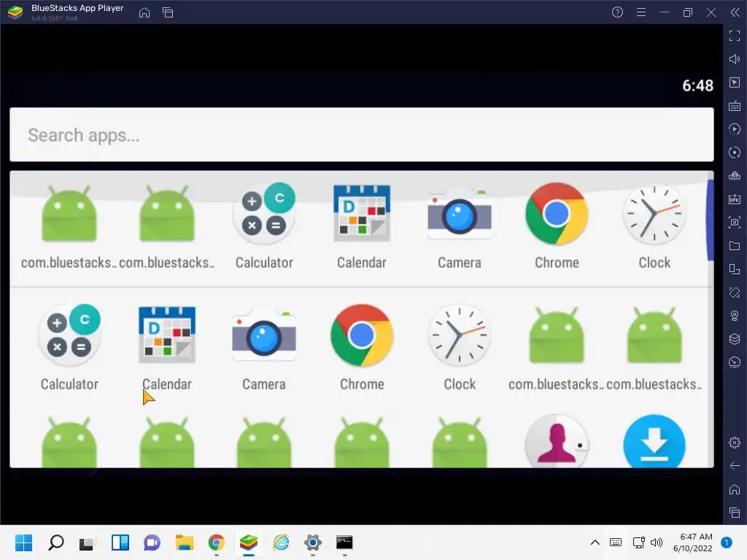Viewport: 747px width, 560px height.
Task: Open Google Chrome from the Windows taskbar
Action: [x=216, y=542]
